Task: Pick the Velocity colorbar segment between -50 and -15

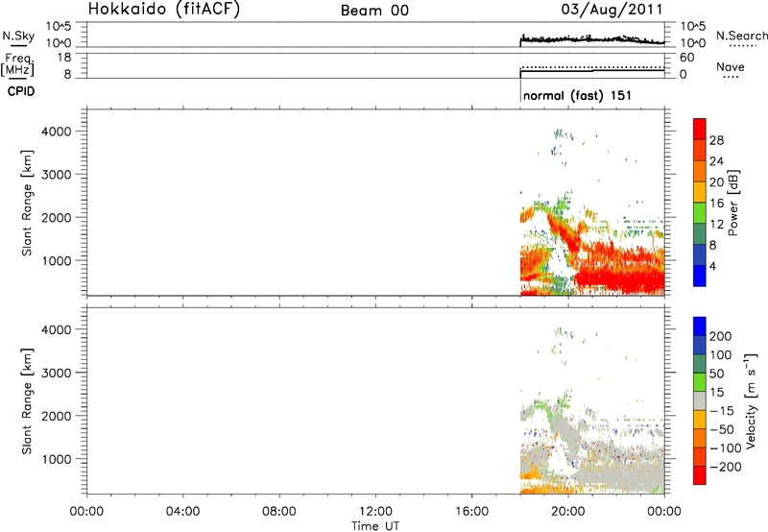Action: (700, 420)
